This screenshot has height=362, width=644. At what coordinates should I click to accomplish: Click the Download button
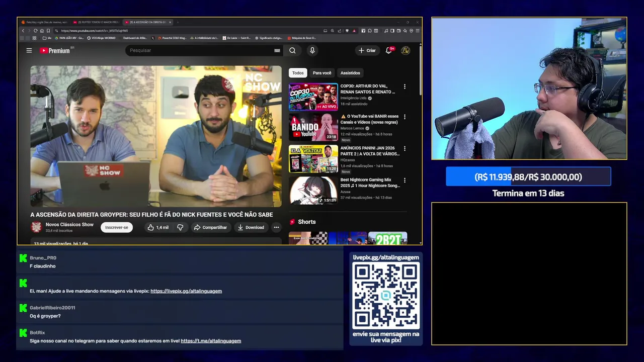(251, 227)
